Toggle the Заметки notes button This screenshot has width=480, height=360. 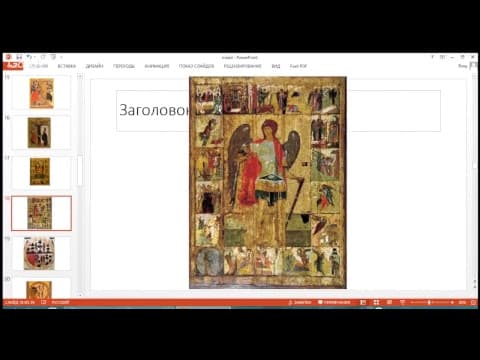pos(299,302)
